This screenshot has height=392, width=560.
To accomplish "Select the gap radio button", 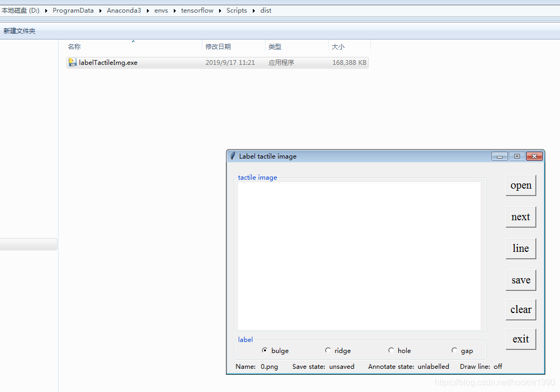I will 454,350.
